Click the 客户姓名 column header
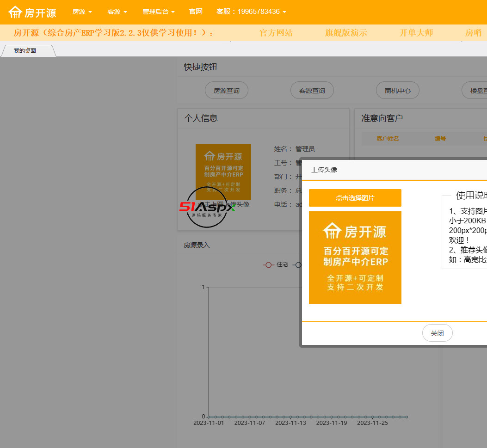 (388, 139)
